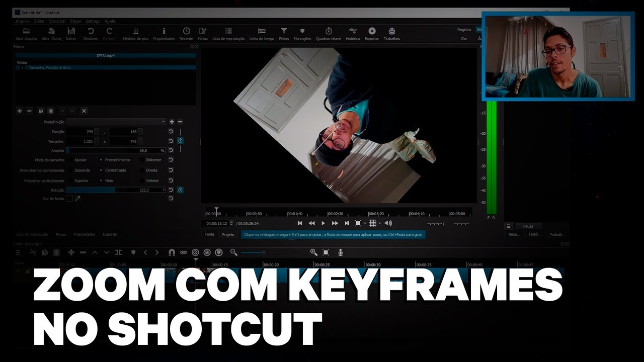Open the Editar menu
Image resolution: width=644 pixels, height=362 pixels.
click(x=39, y=21)
